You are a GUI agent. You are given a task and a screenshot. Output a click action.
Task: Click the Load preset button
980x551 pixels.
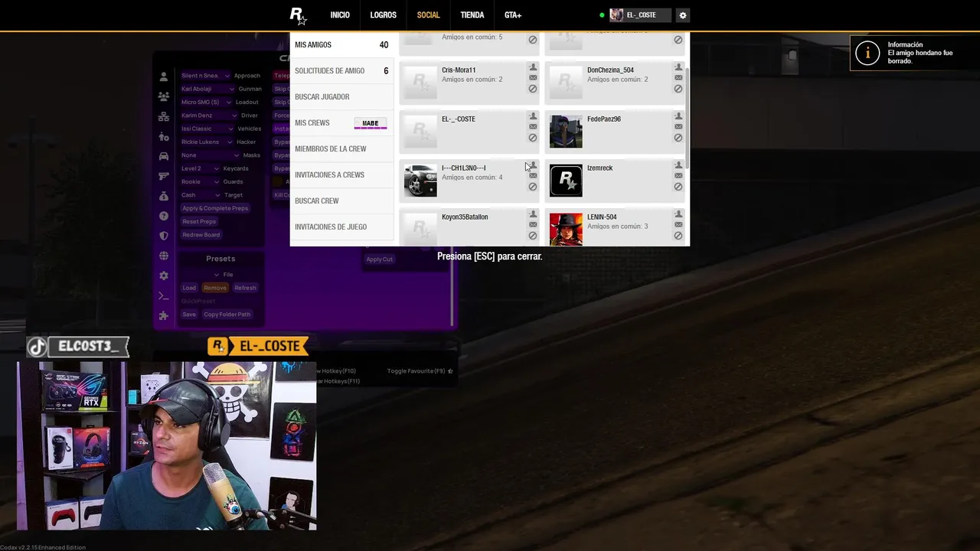[x=189, y=288]
